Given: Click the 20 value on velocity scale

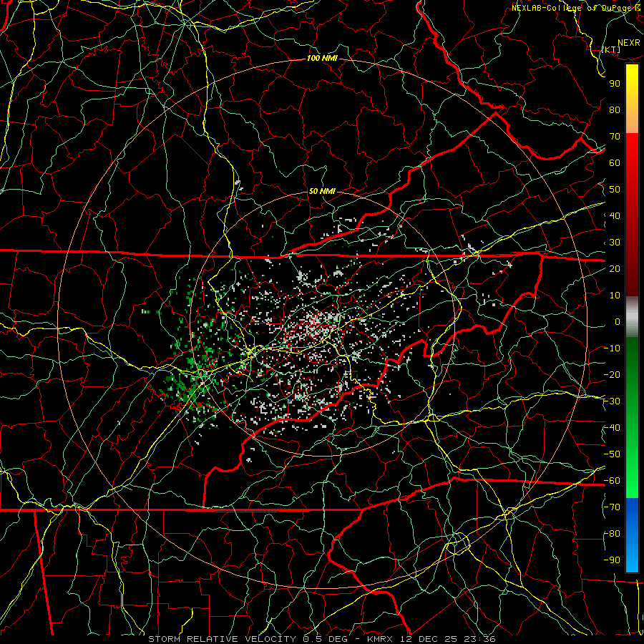Looking at the screenshot, I should (615, 268).
